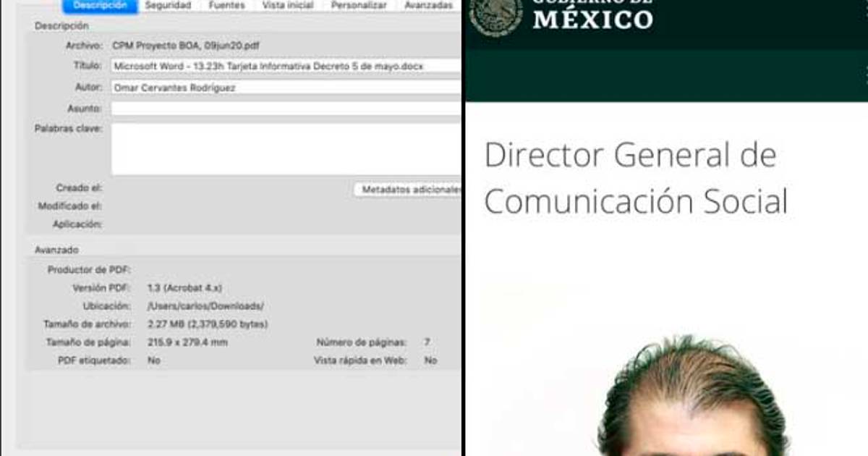Image resolution: width=868 pixels, height=456 pixels.
Task: Switch to the Avanzadas tab
Action: 429,5
